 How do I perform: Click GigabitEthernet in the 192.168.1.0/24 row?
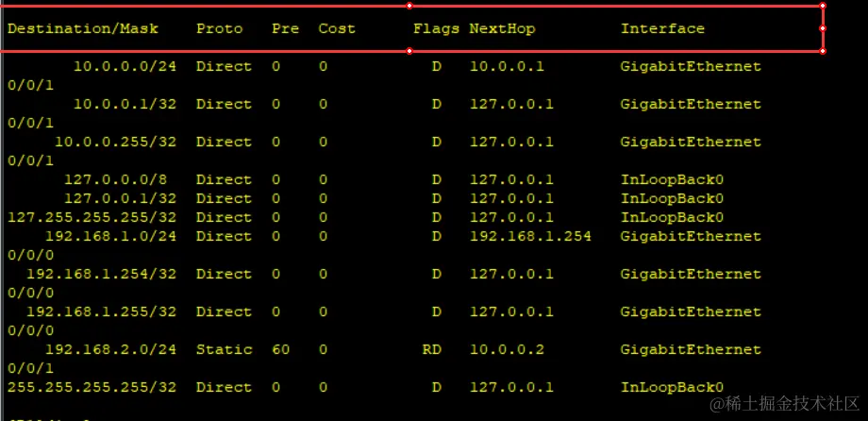point(691,236)
